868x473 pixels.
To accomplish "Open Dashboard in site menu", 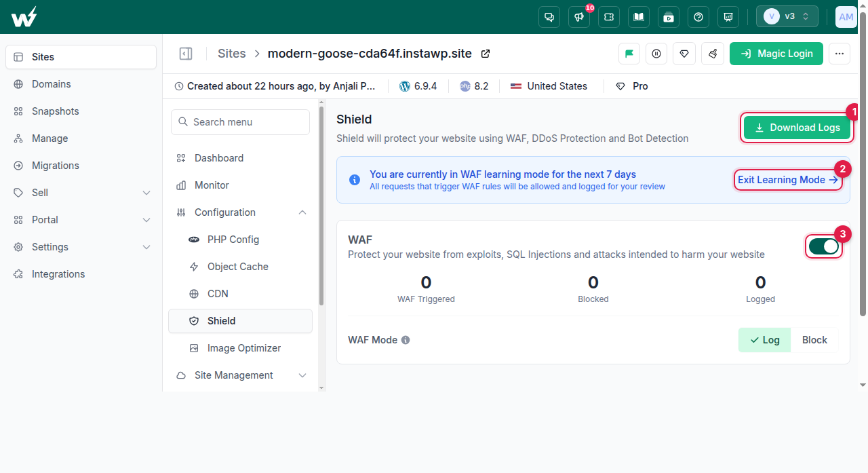I will coord(241,158).
